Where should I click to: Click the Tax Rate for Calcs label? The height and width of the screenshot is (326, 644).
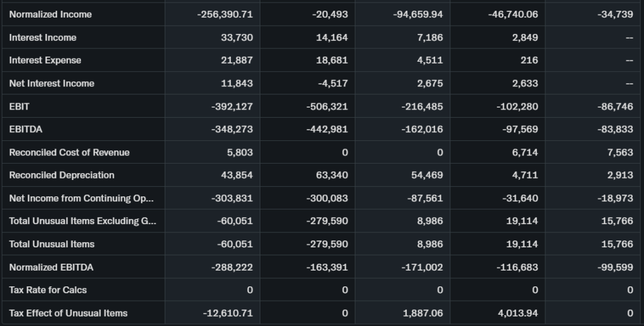tap(48, 290)
